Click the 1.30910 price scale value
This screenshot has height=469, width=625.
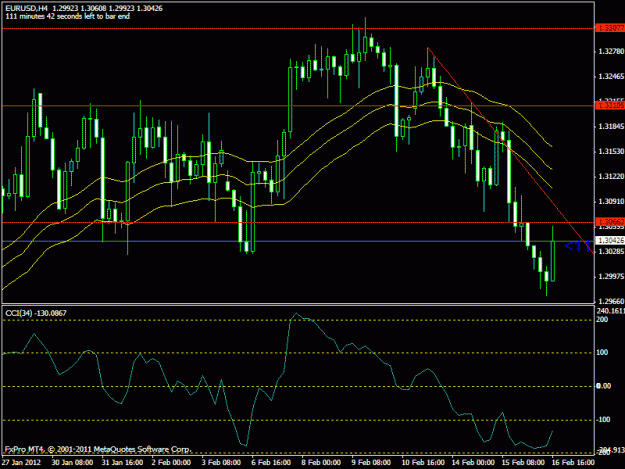pos(611,202)
